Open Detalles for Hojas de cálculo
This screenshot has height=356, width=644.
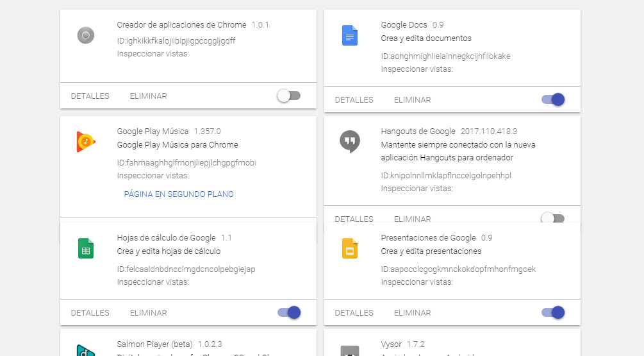[x=90, y=312]
